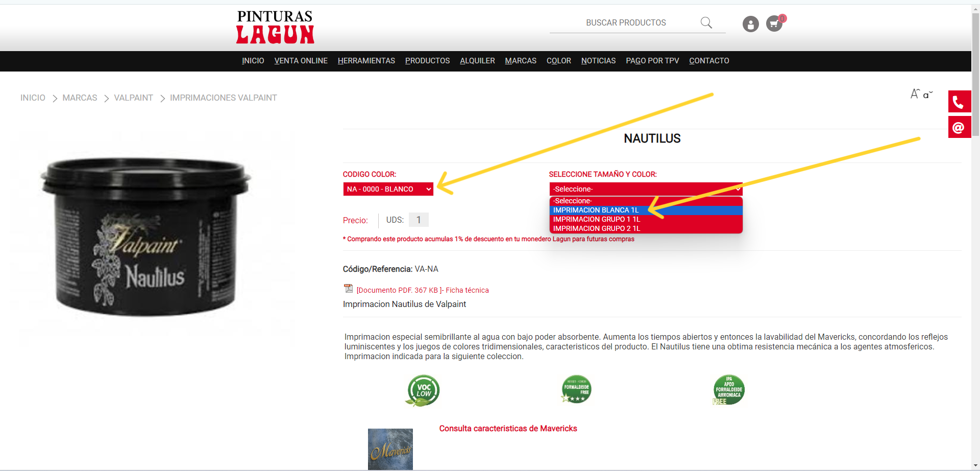Open the user account icon

click(x=750, y=24)
